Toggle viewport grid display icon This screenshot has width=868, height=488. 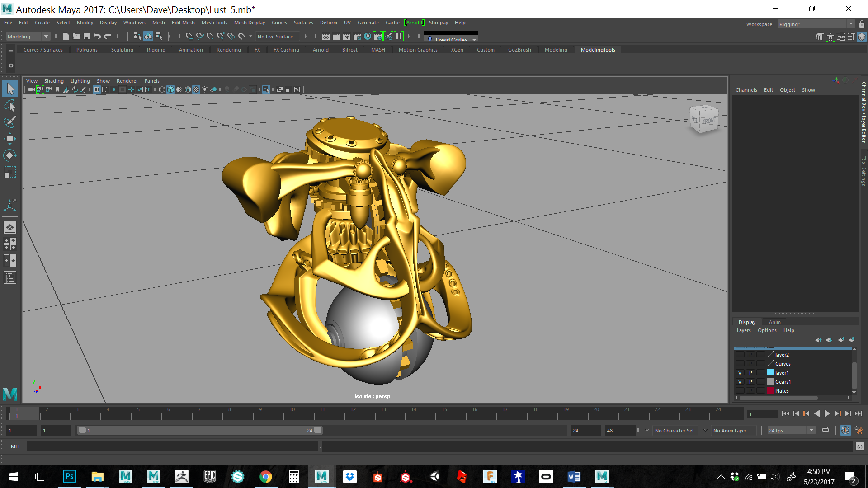point(97,89)
